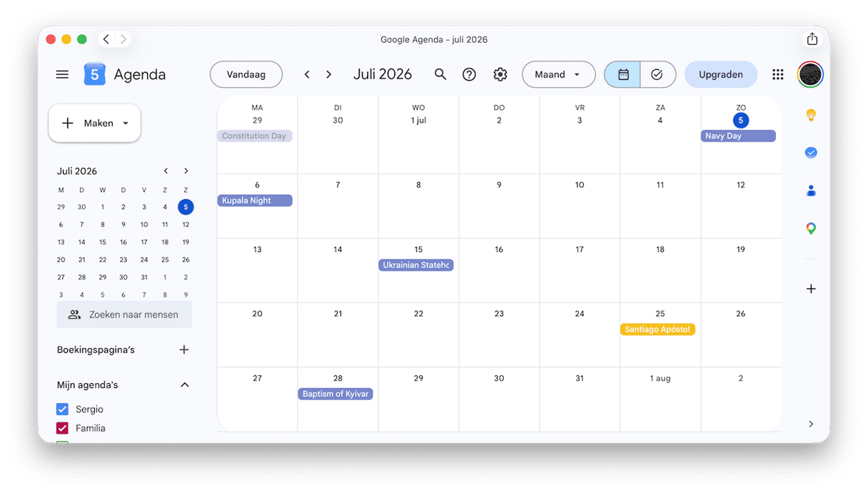Click the Upgraden button
This screenshot has height=493, width=868.
[721, 74]
